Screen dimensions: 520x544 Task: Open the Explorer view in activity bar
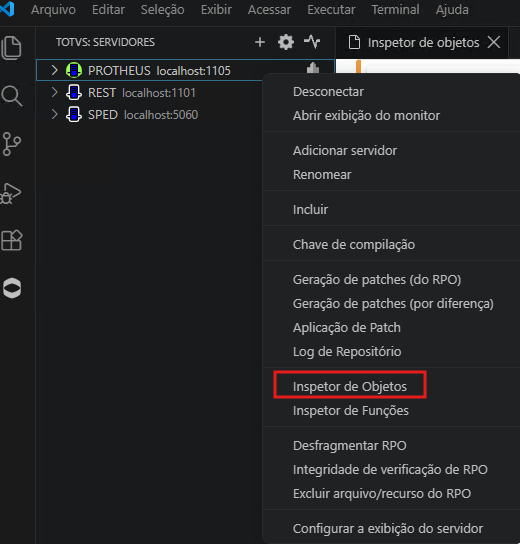11,48
